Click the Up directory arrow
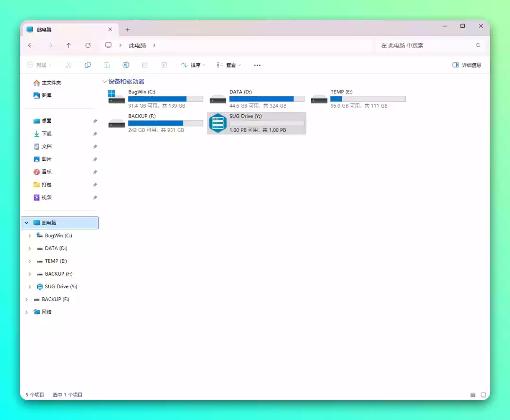Image resolution: width=510 pixels, height=420 pixels. click(x=69, y=45)
